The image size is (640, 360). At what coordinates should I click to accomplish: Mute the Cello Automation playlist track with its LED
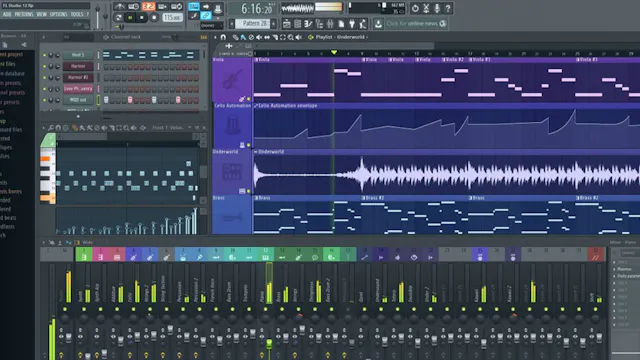coord(249,145)
